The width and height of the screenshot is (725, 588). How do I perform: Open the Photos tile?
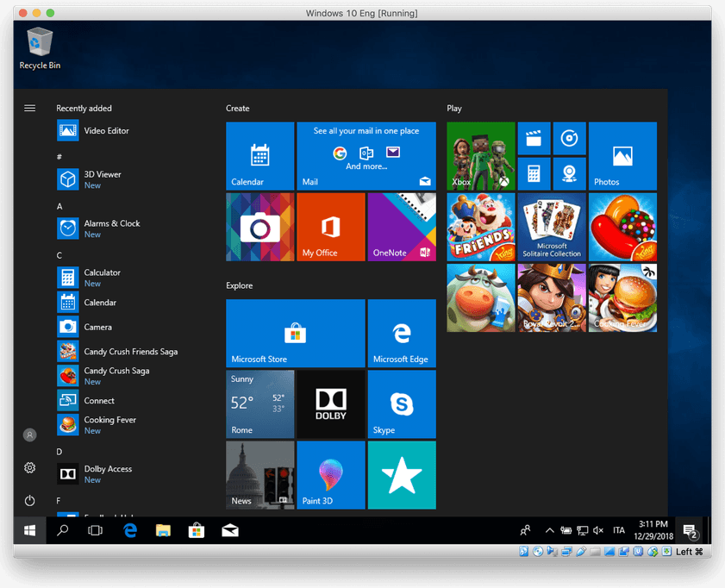coord(622,156)
